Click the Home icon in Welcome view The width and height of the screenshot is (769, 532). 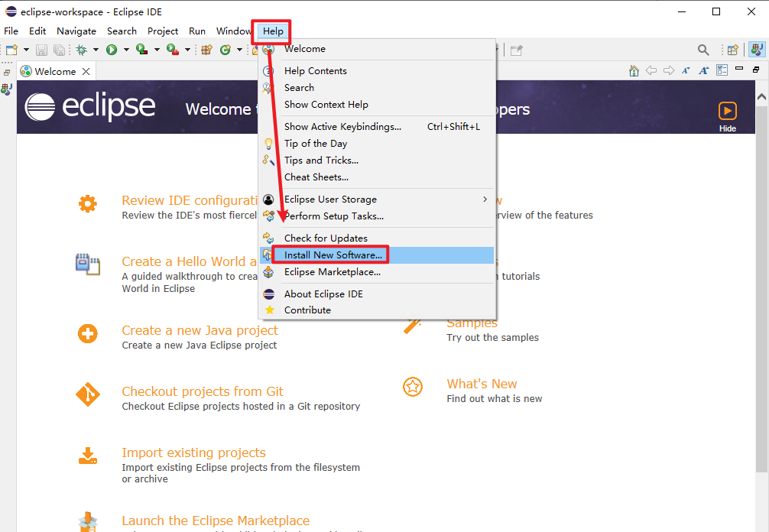click(634, 70)
